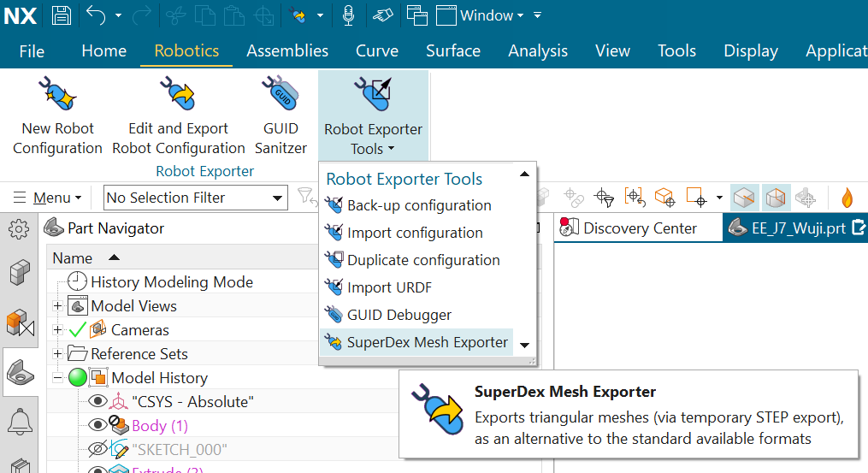Open notifications bell sidebar icon
Image resolution: width=868 pixels, height=473 pixels.
[x=20, y=422]
